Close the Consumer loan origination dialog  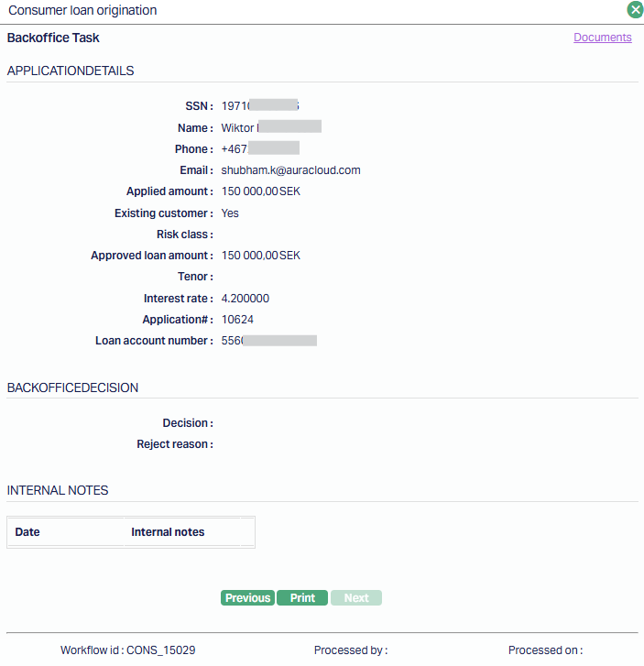click(635, 10)
